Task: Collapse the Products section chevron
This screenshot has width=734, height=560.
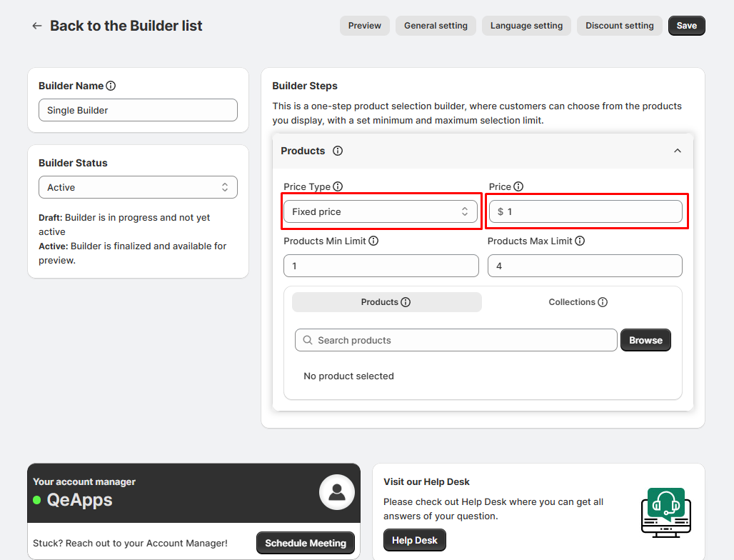Action: [678, 151]
